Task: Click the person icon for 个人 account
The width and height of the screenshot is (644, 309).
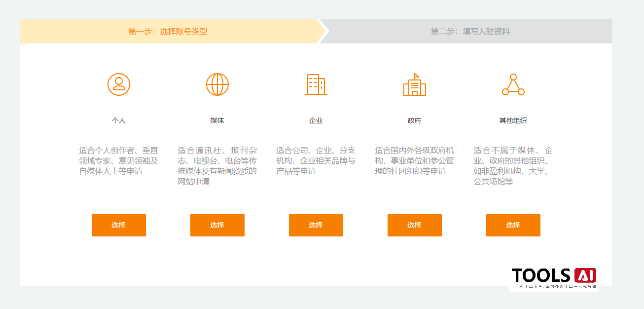Action: (x=119, y=84)
